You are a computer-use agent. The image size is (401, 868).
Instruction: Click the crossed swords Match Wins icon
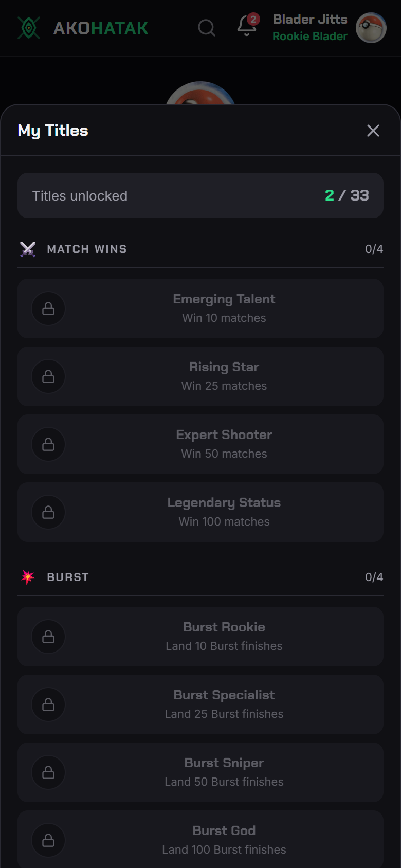28,249
